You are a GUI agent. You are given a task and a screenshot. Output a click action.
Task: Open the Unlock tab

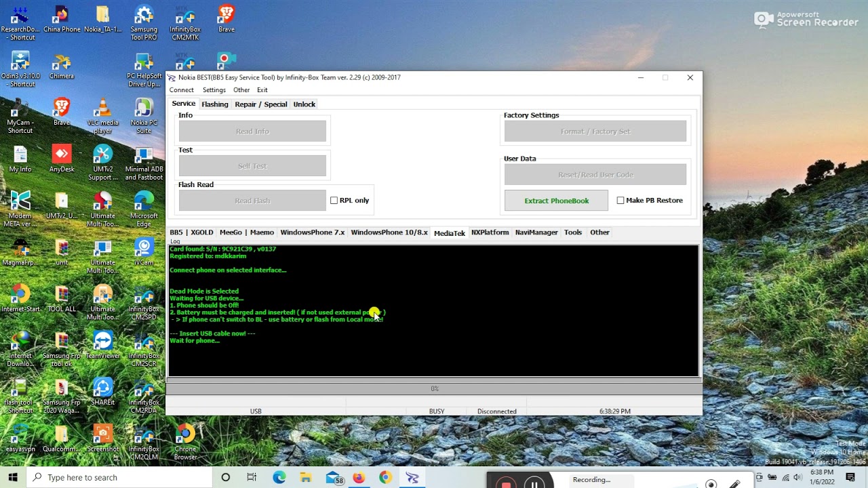(x=304, y=104)
